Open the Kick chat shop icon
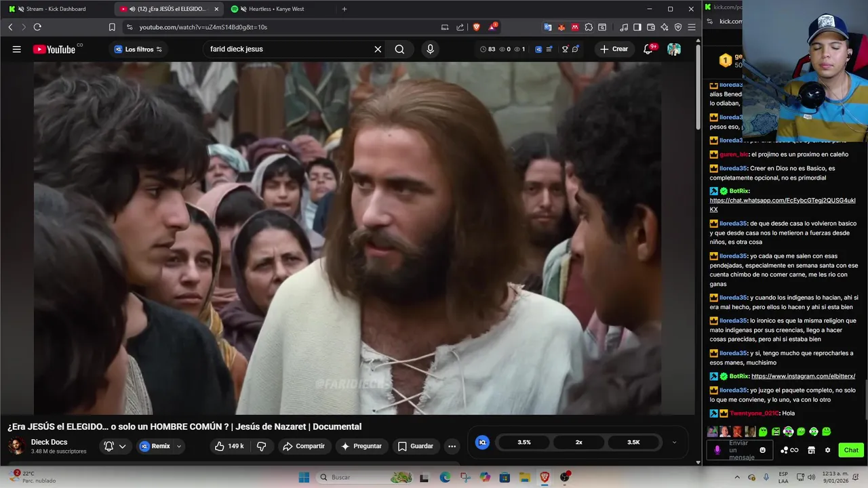Image resolution: width=868 pixels, height=488 pixels. coord(811,450)
